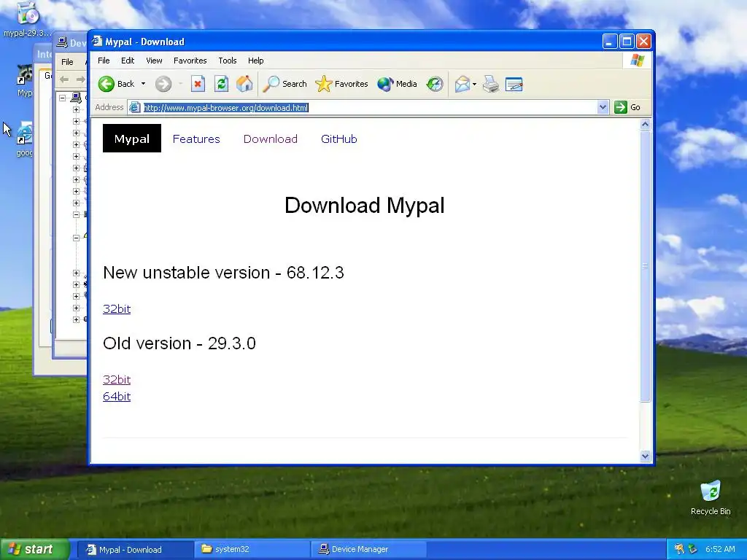The image size is (747, 560).
Task: Open the Download navigation link
Action: (x=270, y=139)
